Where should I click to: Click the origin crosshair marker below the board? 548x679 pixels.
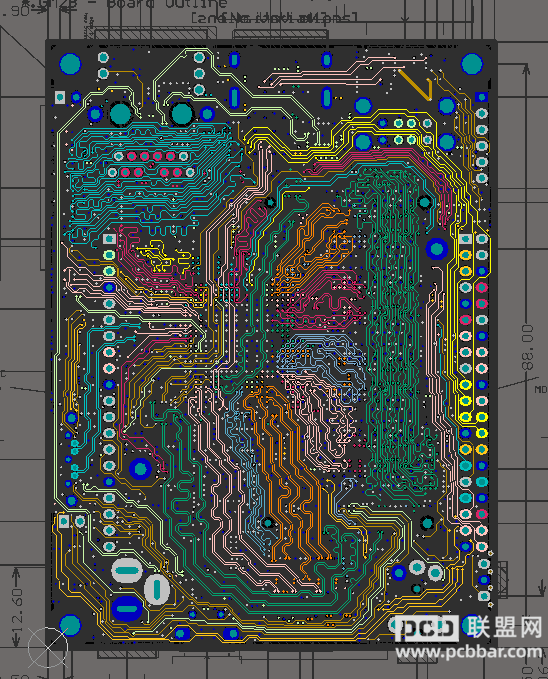click(48, 647)
